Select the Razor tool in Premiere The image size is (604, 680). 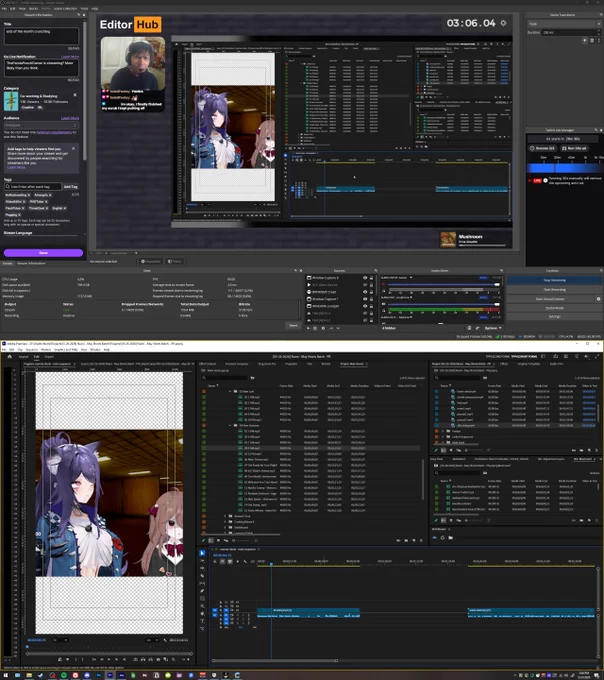coord(202,576)
